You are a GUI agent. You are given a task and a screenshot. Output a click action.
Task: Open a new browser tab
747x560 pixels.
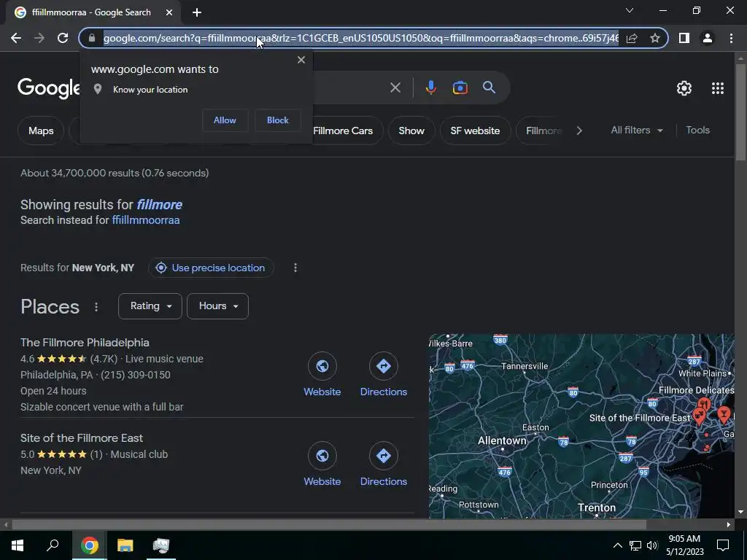point(197,12)
